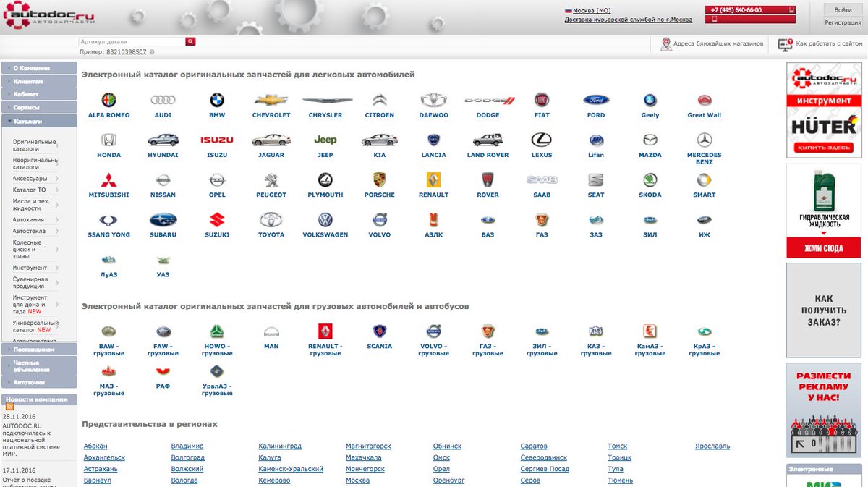Expand the "Поставщикам" sidebar section
The height and width of the screenshot is (487, 868).
39,349
